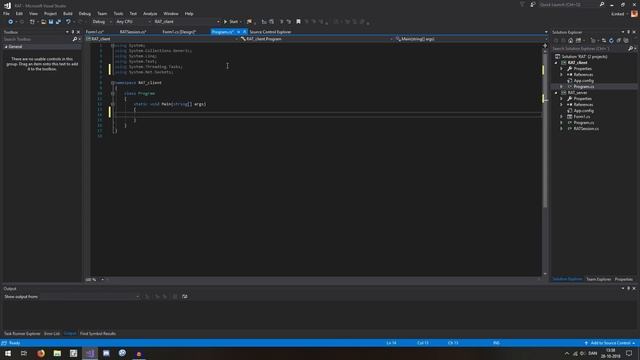
Task: Click the Solution Explorer search magnifier icon
Action: coord(631,49)
